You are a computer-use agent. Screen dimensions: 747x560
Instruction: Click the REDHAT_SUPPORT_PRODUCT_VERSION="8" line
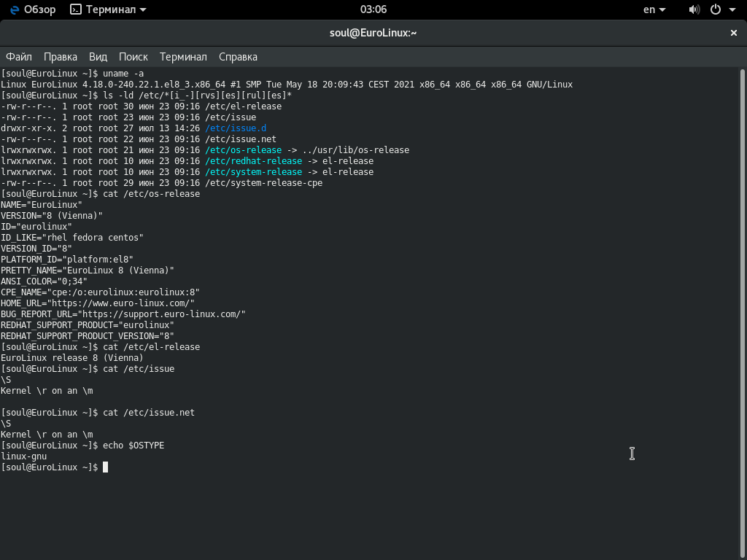[88, 336]
